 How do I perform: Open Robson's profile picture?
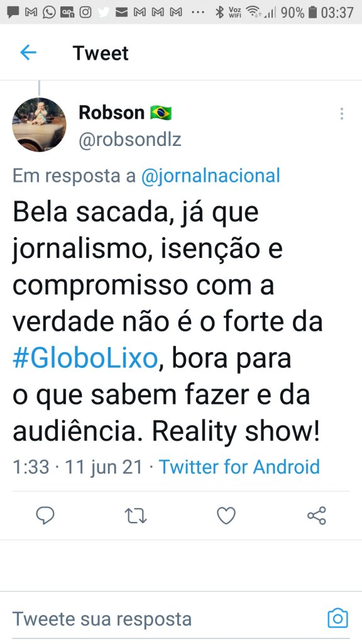click(40, 125)
